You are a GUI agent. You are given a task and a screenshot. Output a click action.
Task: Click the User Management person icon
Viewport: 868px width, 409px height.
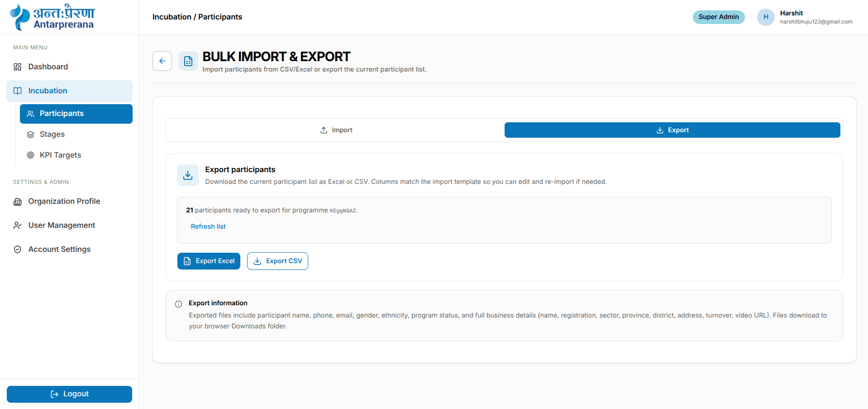(x=18, y=226)
